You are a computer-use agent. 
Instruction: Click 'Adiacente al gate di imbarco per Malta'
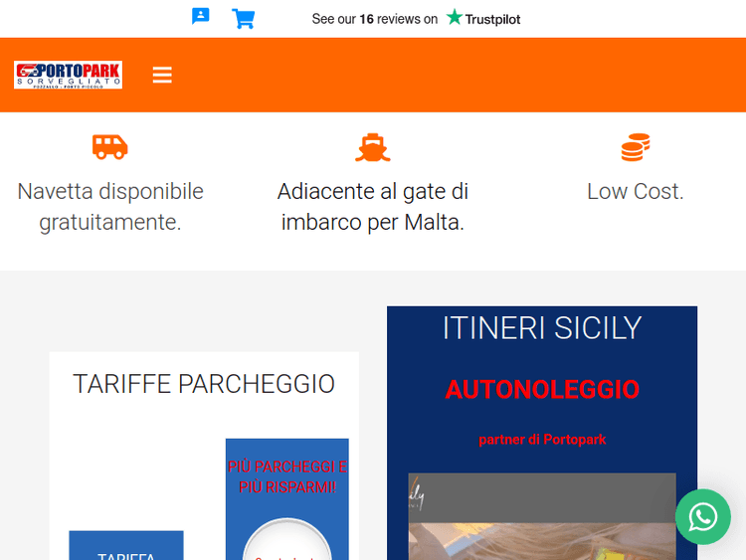(373, 207)
